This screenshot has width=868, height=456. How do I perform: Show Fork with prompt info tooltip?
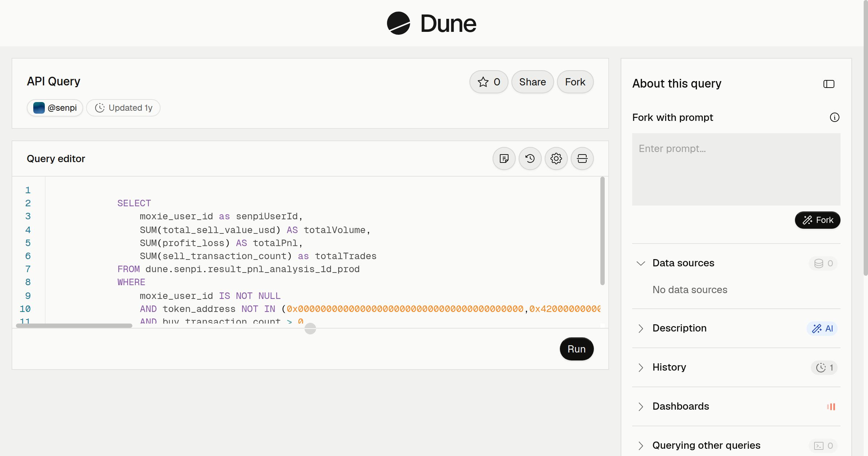(x=834, y=117)
